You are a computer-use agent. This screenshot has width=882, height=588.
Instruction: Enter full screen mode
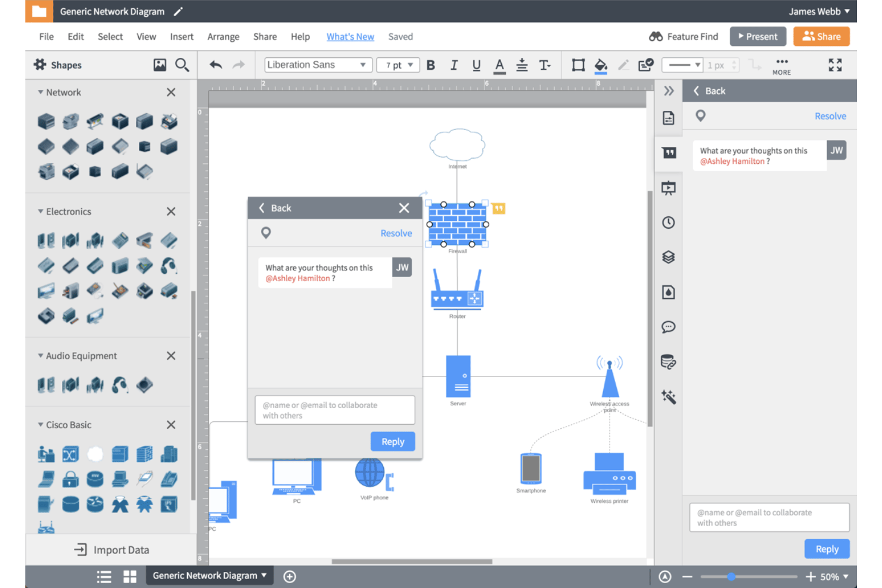[x=836, y=65]
